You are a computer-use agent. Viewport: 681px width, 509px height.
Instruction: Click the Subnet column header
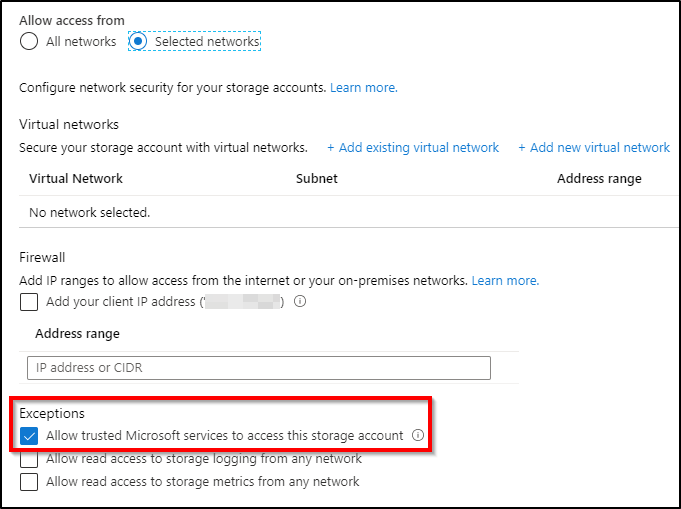[317, 178]
